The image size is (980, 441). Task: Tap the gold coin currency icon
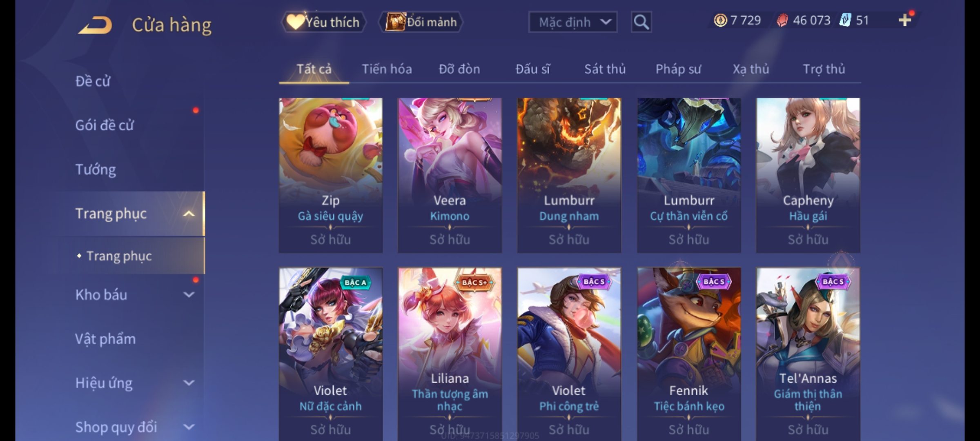720,20
